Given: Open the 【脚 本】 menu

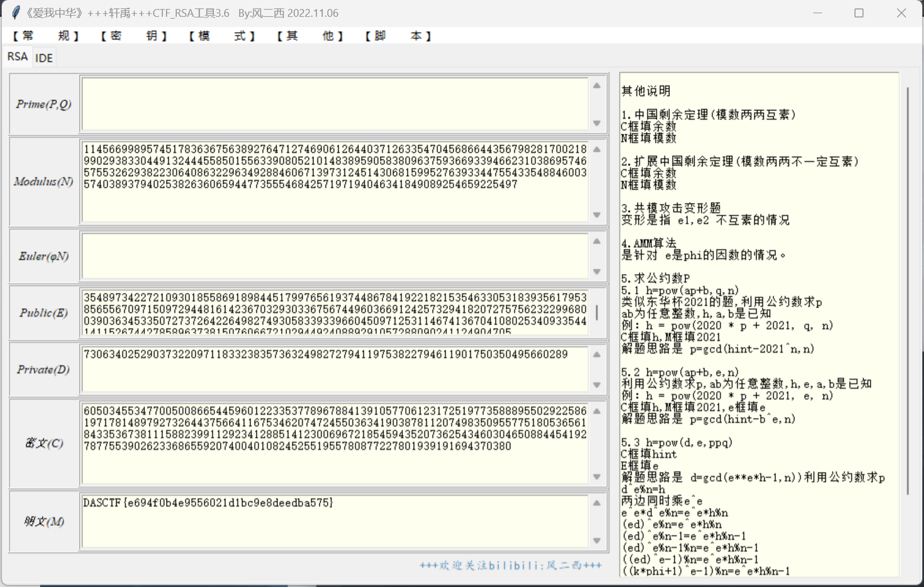Looking at the screenshot, I should point(398,36).
